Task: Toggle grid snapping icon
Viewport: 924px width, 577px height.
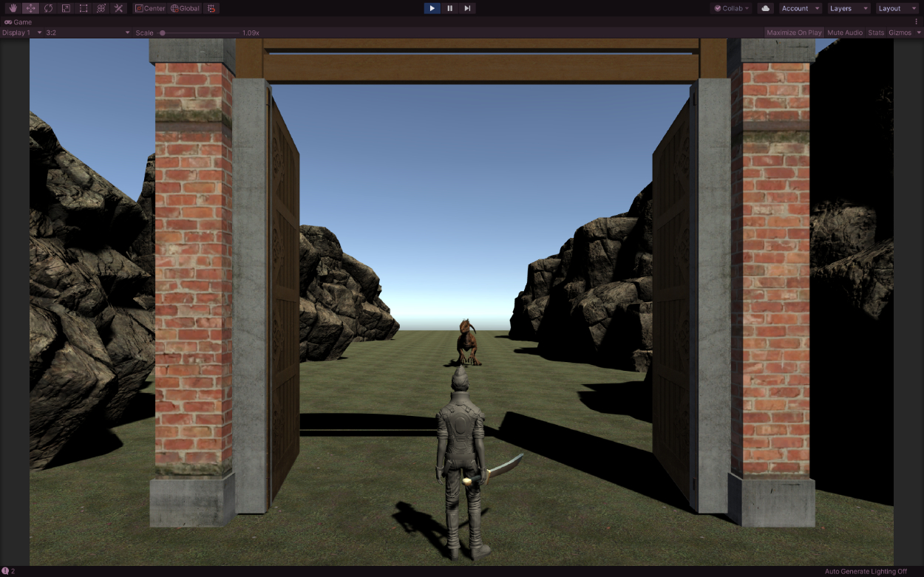Action: pyautogui.click(x=211, y=8)
